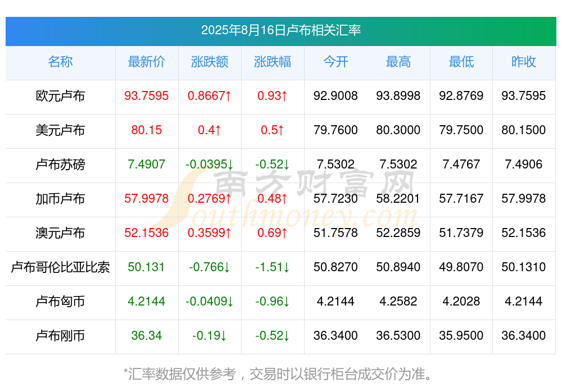Click the low value 49.8070
The height and width of the screenshot is (392, 562).
click(461, 267)
